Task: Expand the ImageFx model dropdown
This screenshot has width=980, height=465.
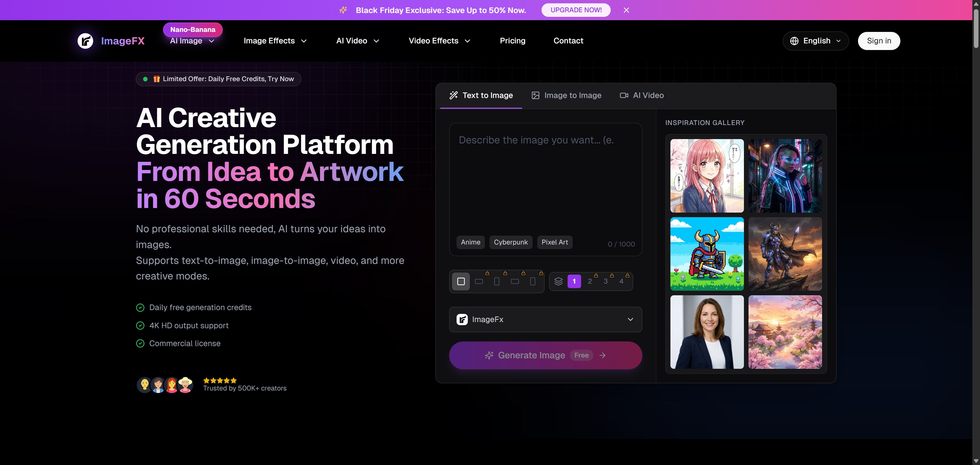Action: point(545,320)
